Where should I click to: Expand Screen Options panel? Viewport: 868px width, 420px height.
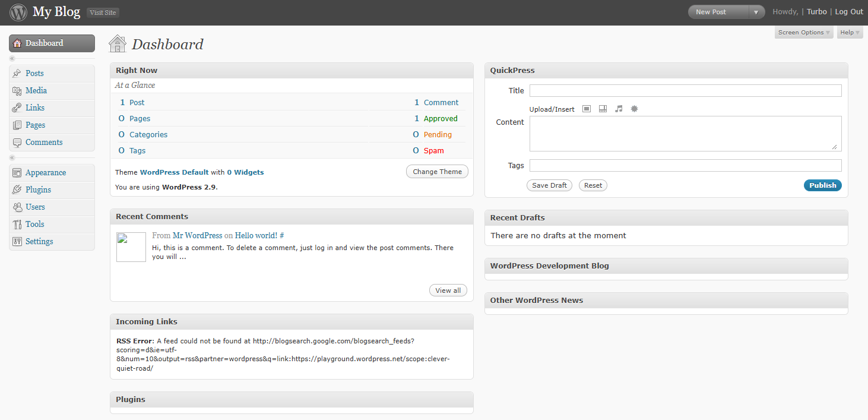[x=804, y=33]
